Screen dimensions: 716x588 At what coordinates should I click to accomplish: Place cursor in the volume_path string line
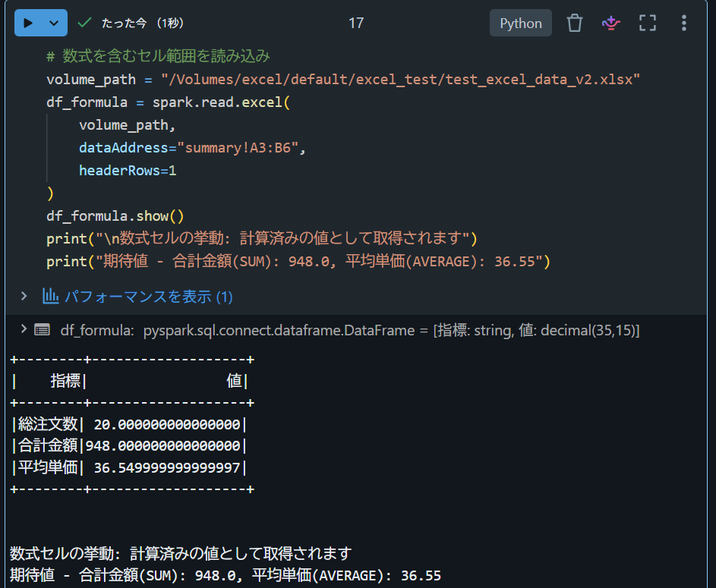343,80
